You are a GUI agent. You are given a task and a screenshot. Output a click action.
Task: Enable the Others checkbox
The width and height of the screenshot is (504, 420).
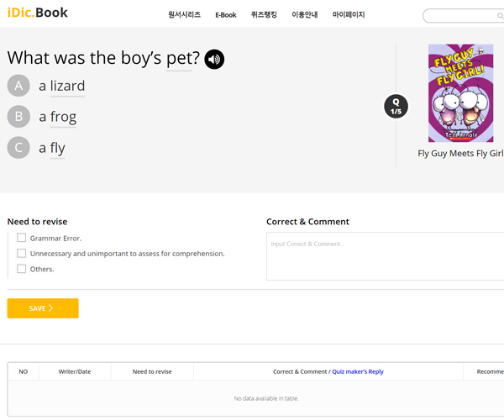22,269
